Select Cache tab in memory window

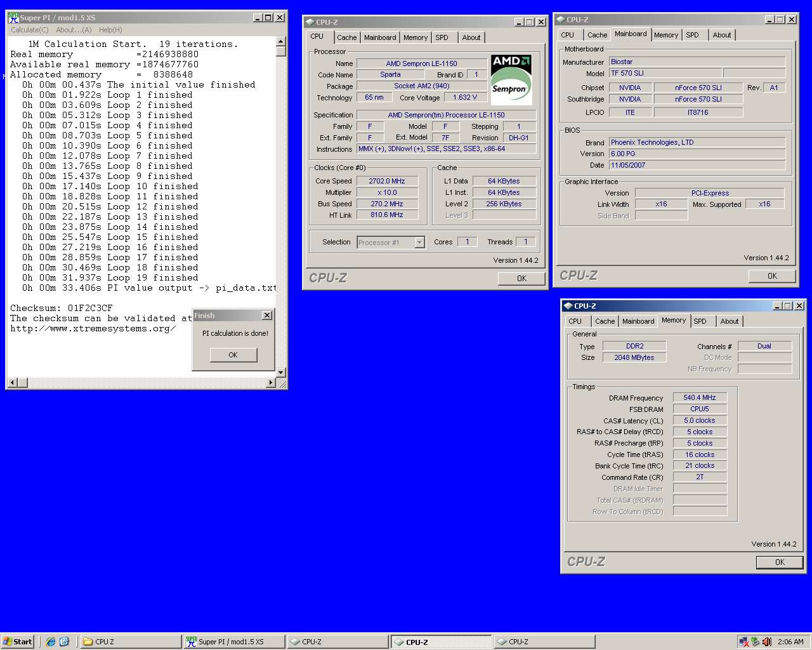[605, 321]
